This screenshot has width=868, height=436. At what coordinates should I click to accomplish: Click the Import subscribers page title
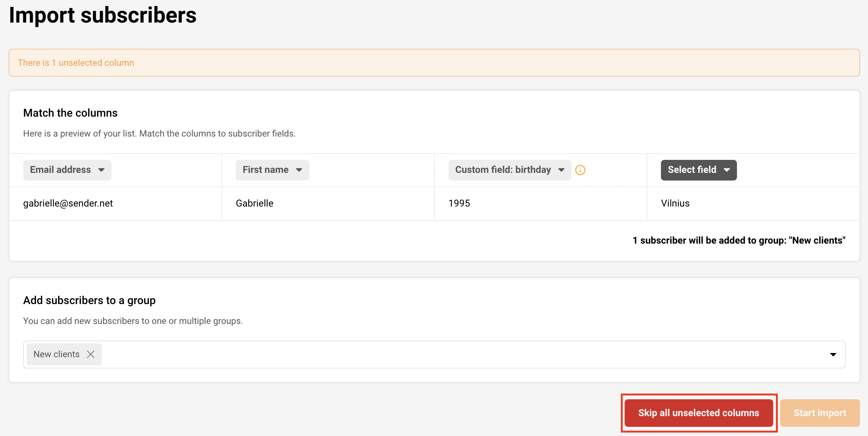click(x=102, y=15)
